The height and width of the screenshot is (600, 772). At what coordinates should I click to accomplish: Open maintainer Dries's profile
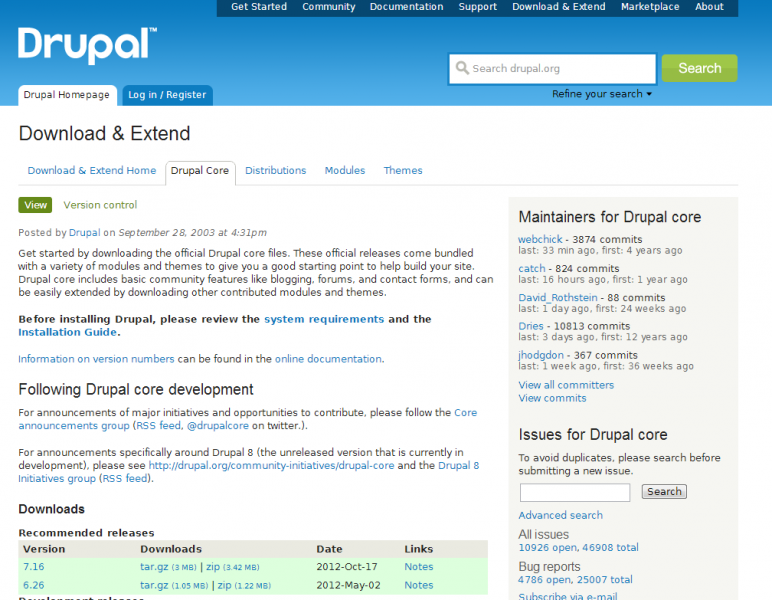point(531,326)
